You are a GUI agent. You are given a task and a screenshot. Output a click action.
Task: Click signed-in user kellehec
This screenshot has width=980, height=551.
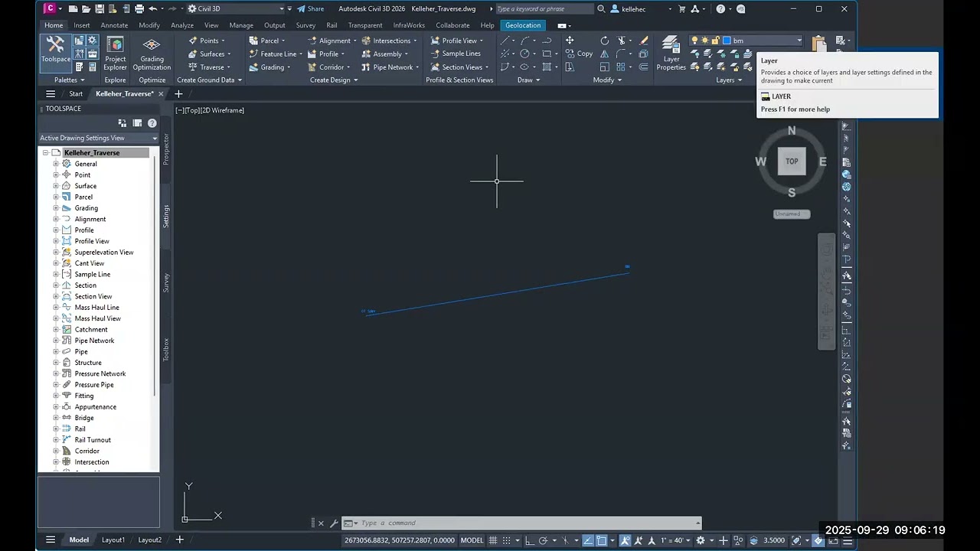634,9
